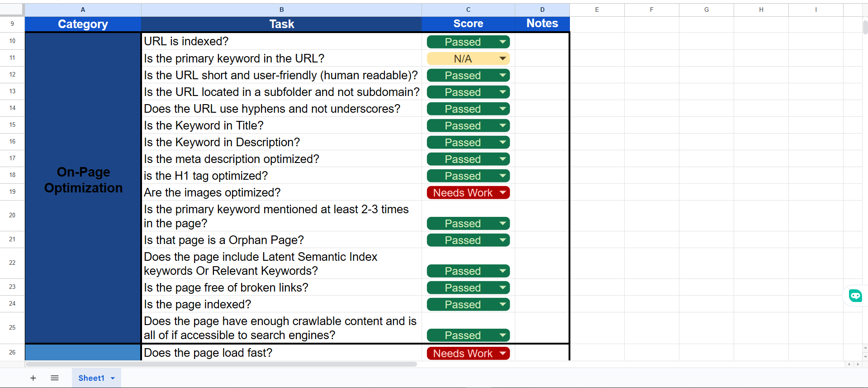Select the Category header cell
The width and height of the screenshot is (868, 388).
click(x=83, y=24)
